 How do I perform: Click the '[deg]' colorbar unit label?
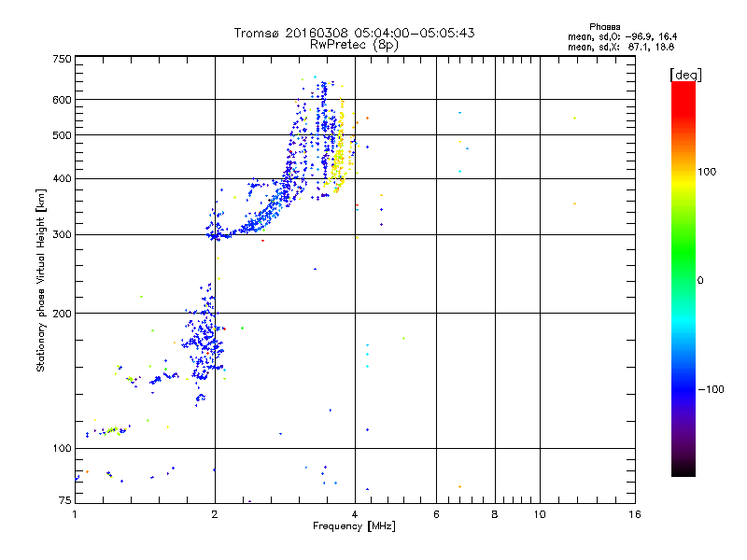coord(685,75)
